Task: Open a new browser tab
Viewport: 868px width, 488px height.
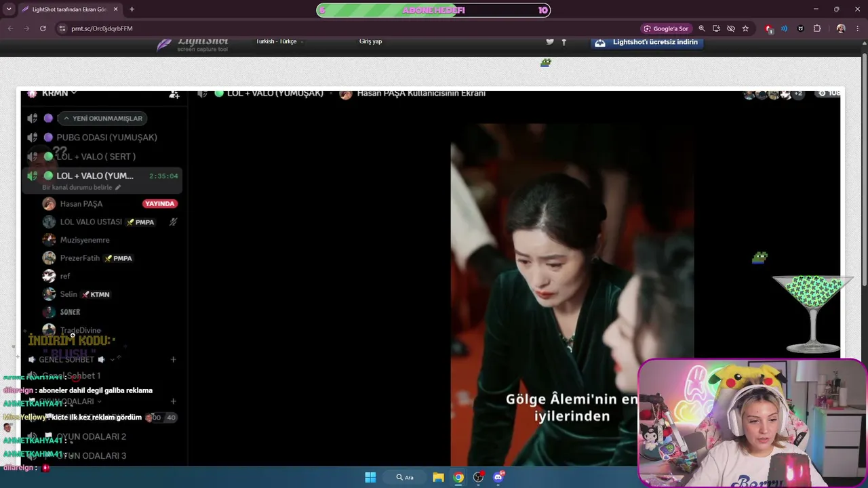Action: 132,9
